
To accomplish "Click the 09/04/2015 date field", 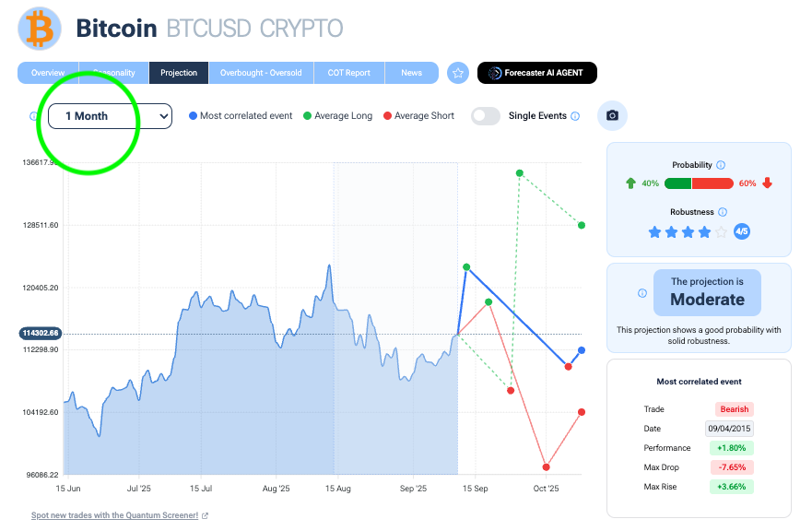I will [729, 429].
